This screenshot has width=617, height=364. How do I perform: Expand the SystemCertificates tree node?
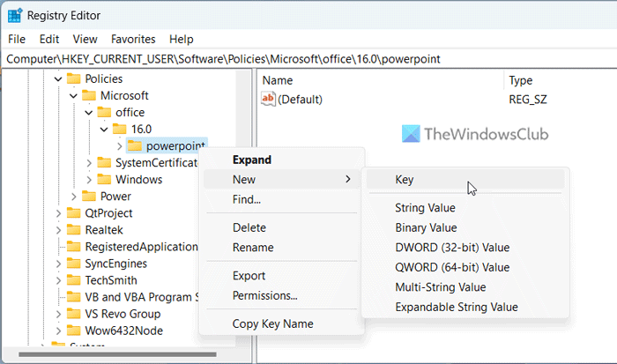pyautogui.click(x=89, y=162)
